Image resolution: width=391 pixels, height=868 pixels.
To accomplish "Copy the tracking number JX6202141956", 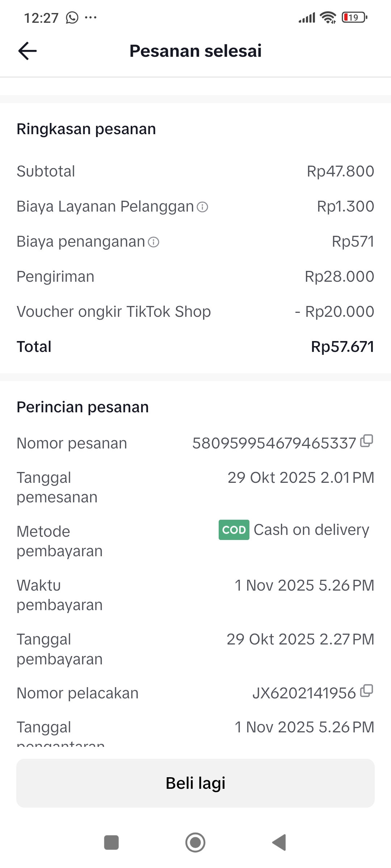I will pyautogui.click(x=367, y=690).
